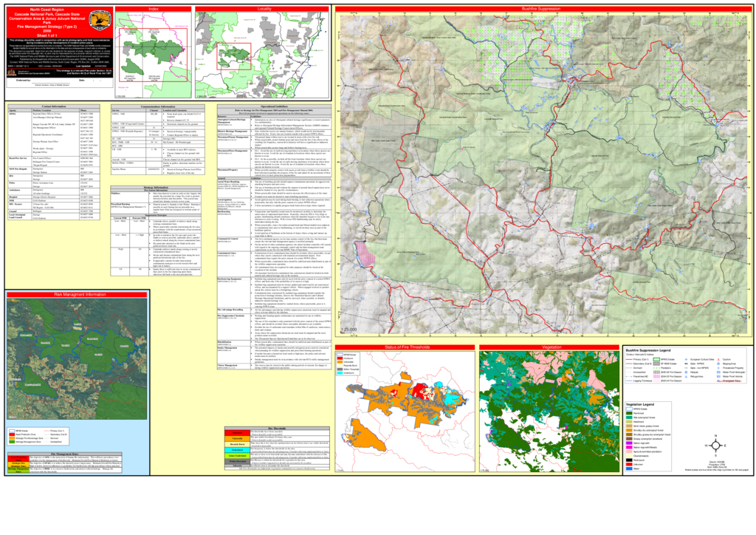Viewport: 756px width, 535px height.
Task: Click the Vulnerable orange threshold cell
Action: tap(237, 438)
